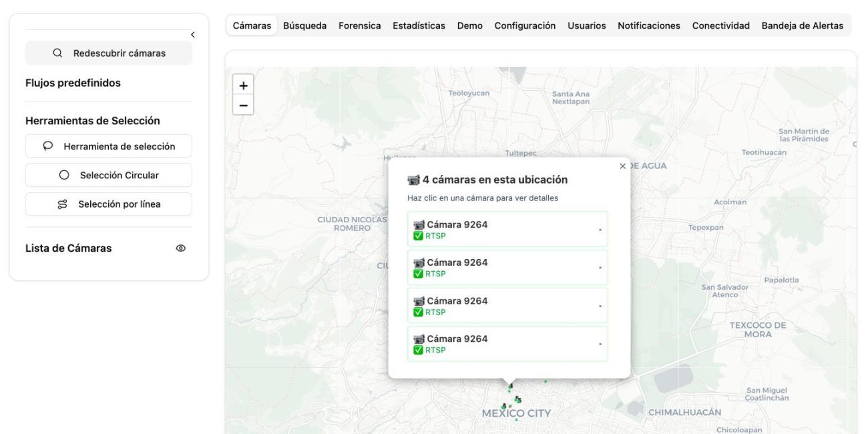Viewport: 868px width, 434px height.
Task: Activate Selección por línea tool
Action: pos(109,204)
